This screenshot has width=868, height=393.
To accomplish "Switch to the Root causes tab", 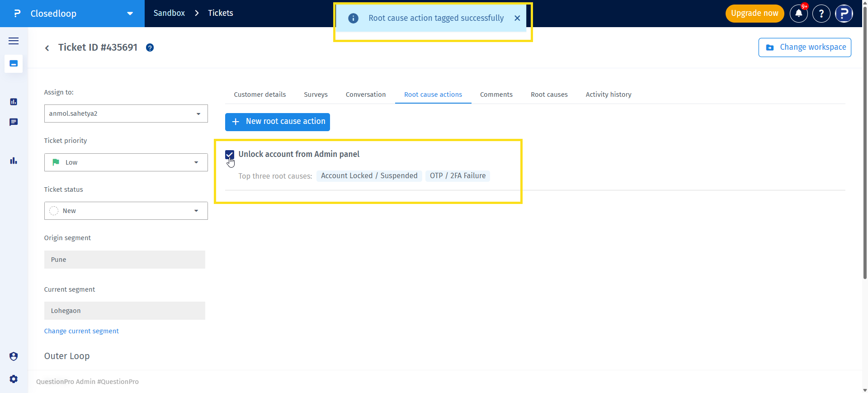I will [549, 95].
